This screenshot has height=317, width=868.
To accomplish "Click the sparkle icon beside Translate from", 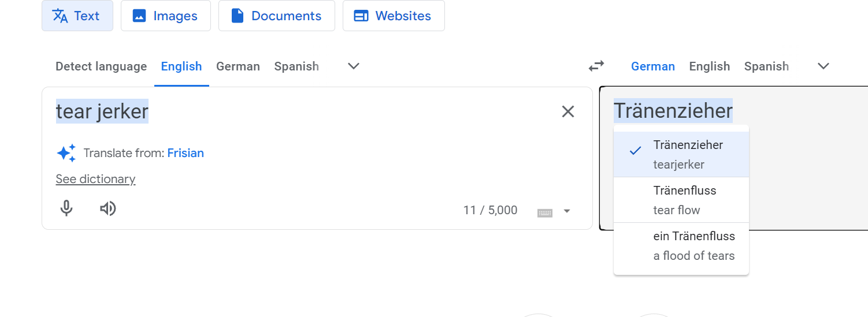I will point(66,153).
